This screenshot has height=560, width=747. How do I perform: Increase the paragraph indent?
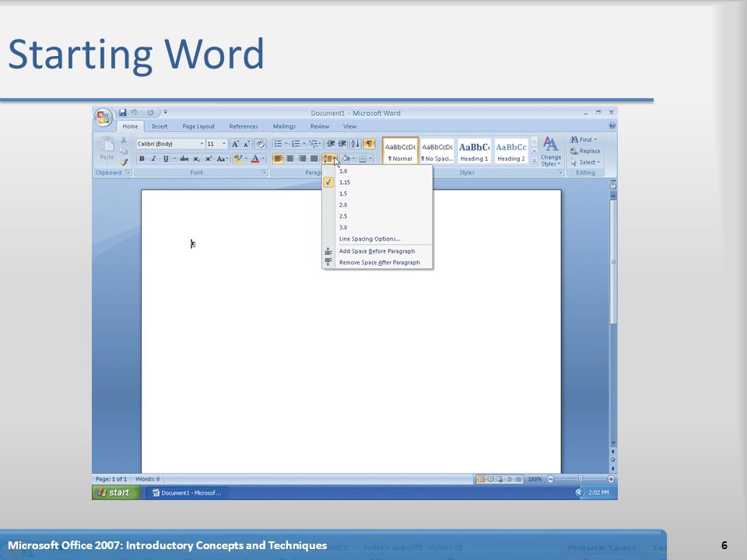coord(342,144)
